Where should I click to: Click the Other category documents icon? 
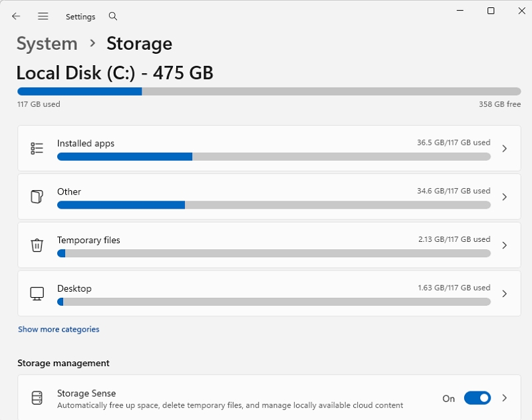coord(37,197)
